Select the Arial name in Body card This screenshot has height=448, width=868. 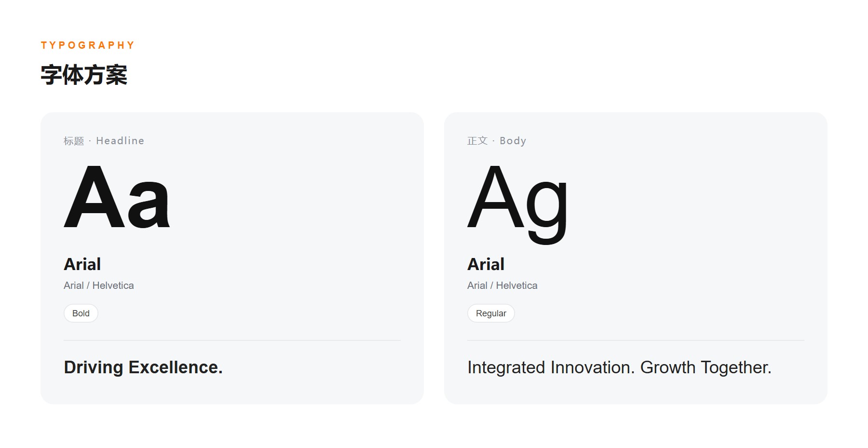pyautogui.click(x=486, y=264)
